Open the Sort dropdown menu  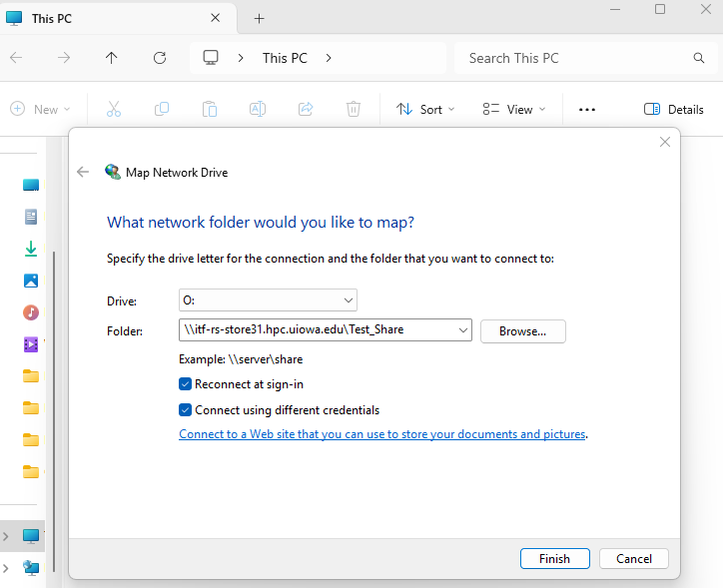click(x=425, y=110)
